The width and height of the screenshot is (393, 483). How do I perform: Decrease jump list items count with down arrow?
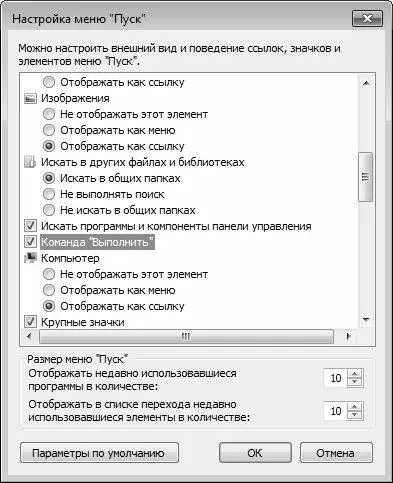pos(355,415)
